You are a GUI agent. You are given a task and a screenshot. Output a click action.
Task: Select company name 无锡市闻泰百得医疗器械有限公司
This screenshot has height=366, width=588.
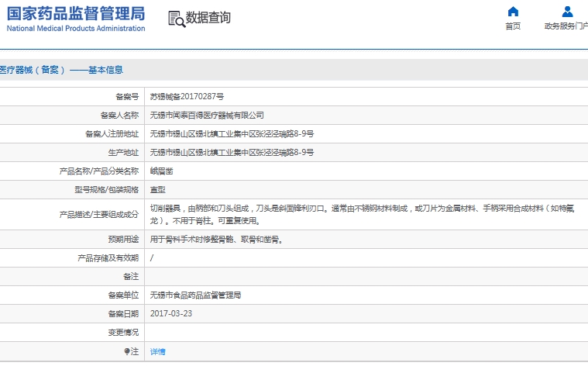point(207,116)
